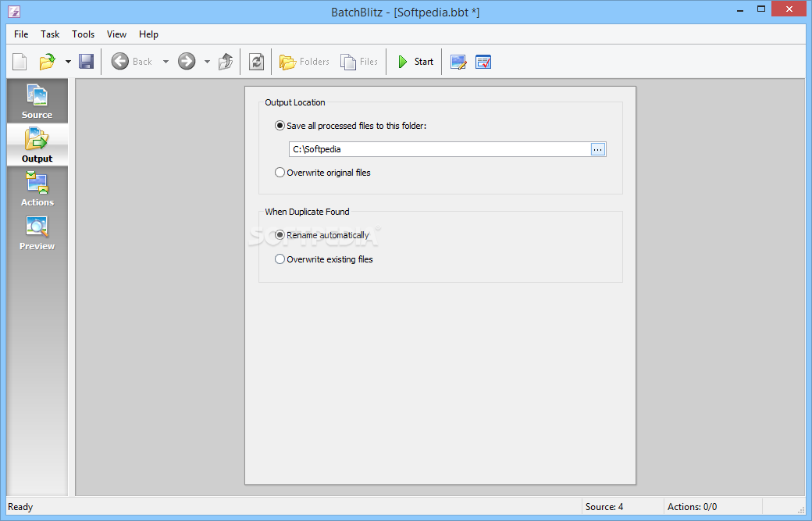The width and height of the screenshot is (812, 521).
Task: Add Files to source
Action: [359, 62]
